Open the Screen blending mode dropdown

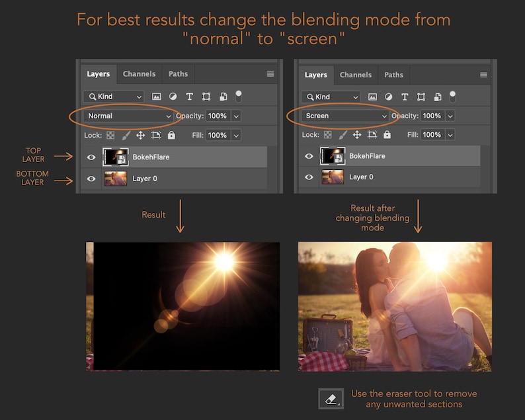[x=345, y=116]
